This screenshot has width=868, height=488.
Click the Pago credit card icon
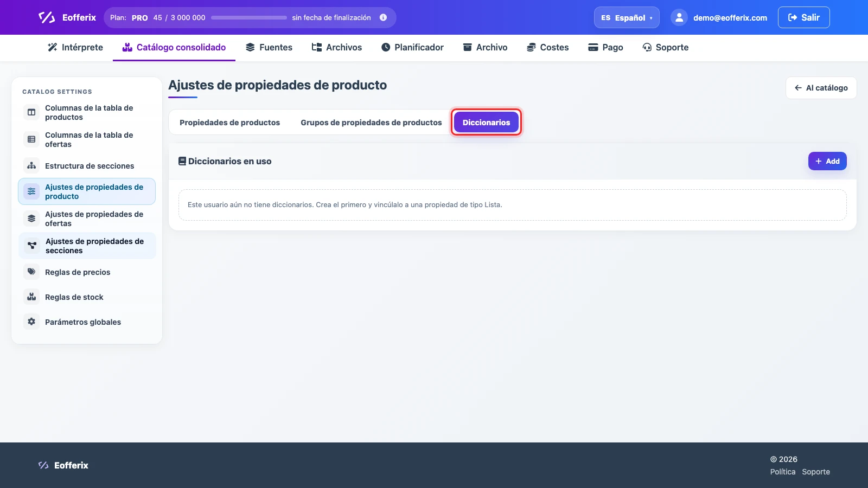(593, 47)
